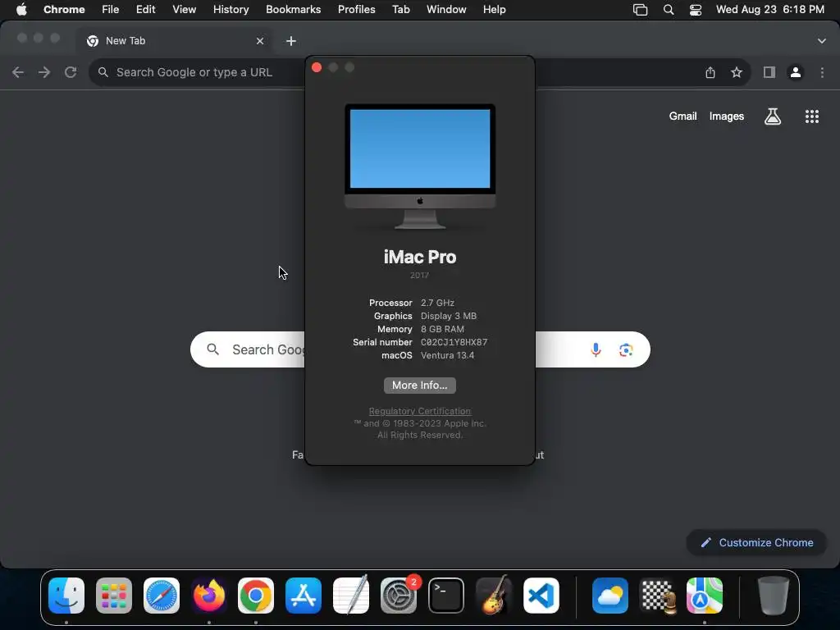Open the Edit menu
Viewport: 840px width, 630px height.
(145, 10)
